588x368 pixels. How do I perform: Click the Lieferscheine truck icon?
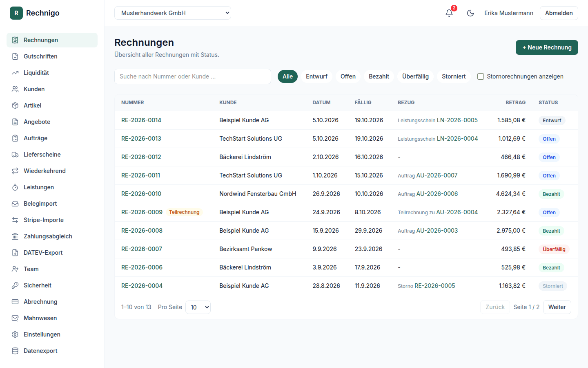click(x=15, y=155)
